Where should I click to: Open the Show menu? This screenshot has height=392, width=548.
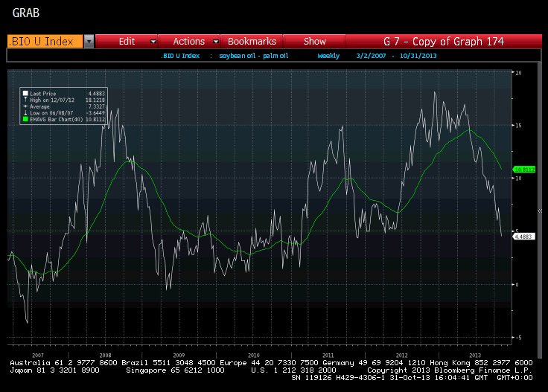[314, 42]
